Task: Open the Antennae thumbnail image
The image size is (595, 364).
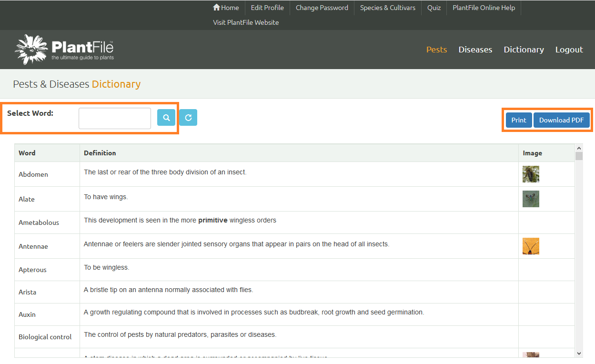Action: pos(531,246)
